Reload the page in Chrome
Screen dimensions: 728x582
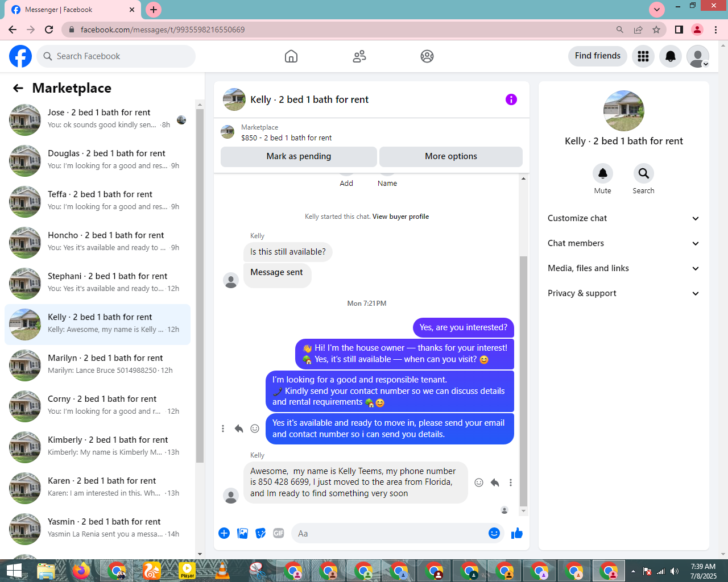click(x=49, y=30)
